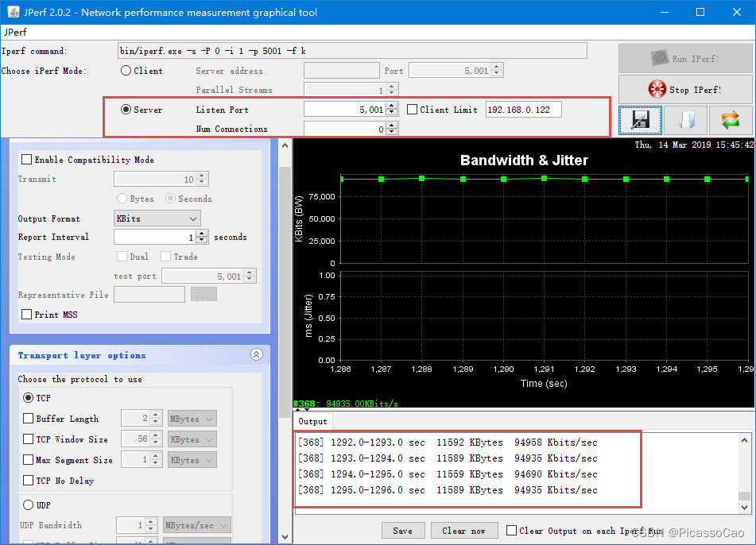Viewport: 756px width, 545px height.
Task: Click the load configuration folder icon
Action: point(685,120)
